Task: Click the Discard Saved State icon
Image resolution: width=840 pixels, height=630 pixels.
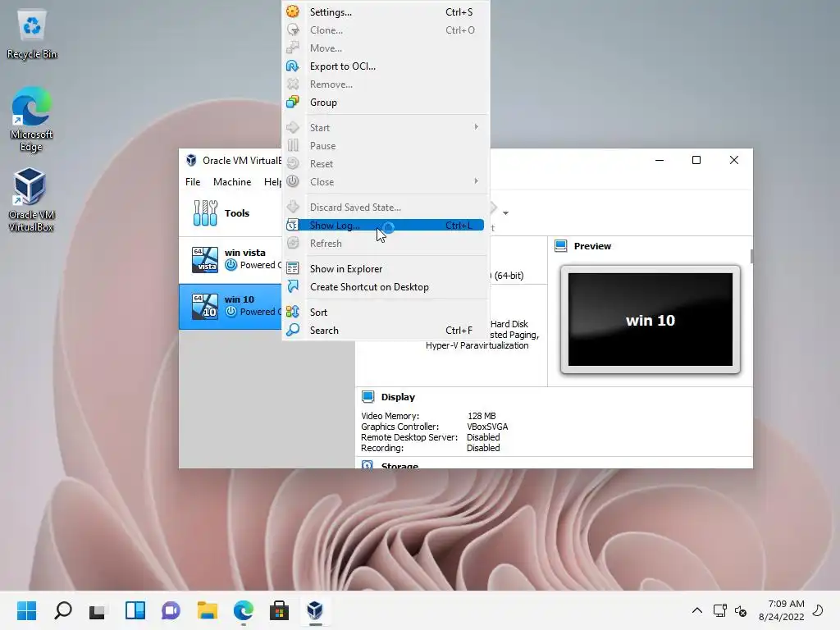Action: (x=293, y=207)
